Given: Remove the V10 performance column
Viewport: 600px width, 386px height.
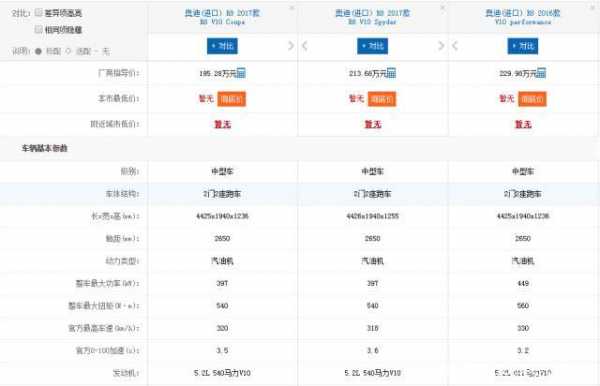Looking at the screenshot, I should point(593,8).
